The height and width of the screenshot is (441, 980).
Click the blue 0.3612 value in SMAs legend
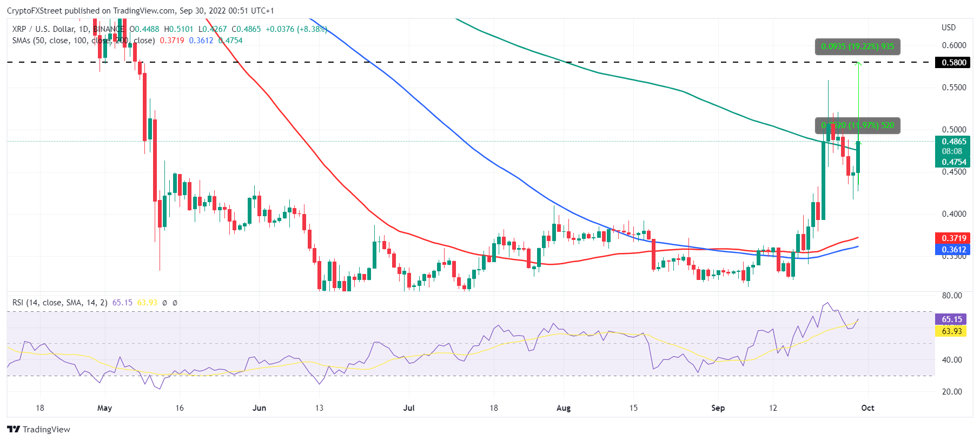click(201, 41)
